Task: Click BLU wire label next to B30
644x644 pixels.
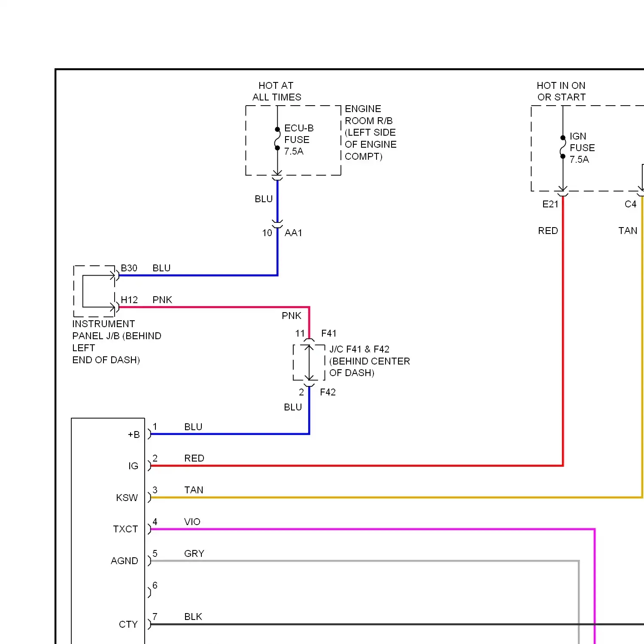Action: (x=161, y=268)
